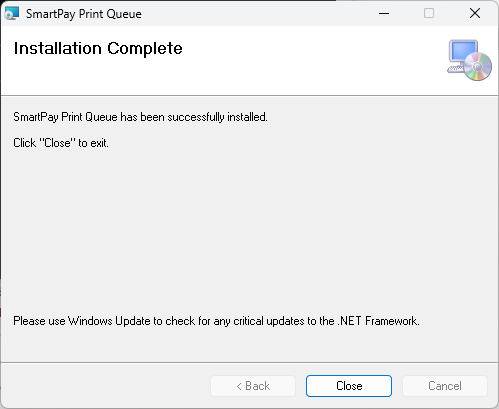
Task: Click the 'Click "Close" to exit' line
Action: coord(61,143)
